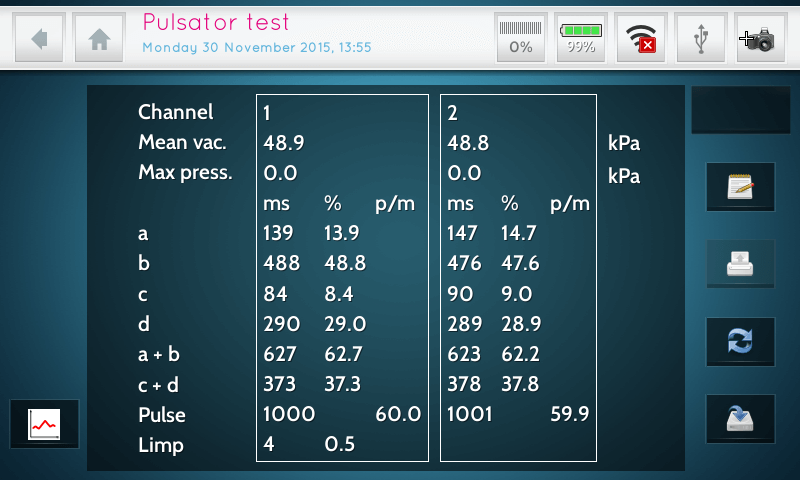Open the notes notepad icon
Viewport: 800px width, 480px height.
740,187
